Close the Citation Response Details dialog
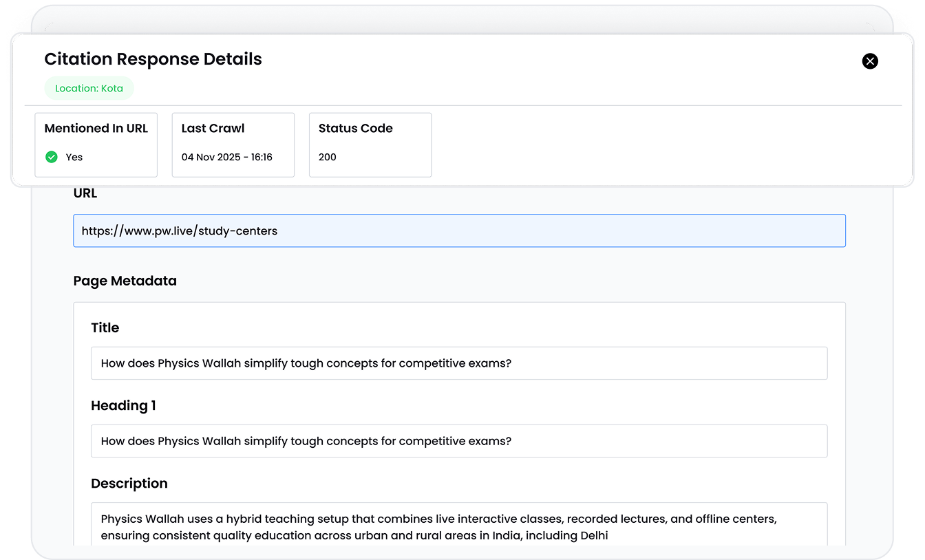Screen dimensions: 925x560 pyautogui.click(x=870, y=61)
